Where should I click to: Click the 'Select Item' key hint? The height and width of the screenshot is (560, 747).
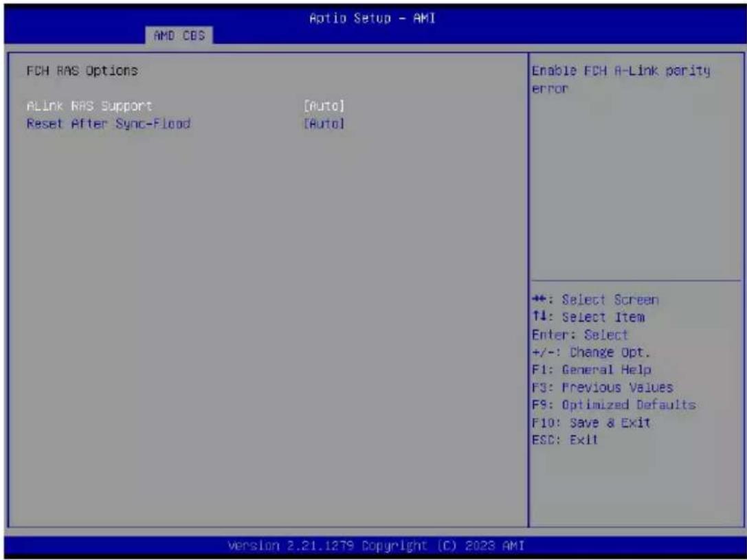(588, 317)
